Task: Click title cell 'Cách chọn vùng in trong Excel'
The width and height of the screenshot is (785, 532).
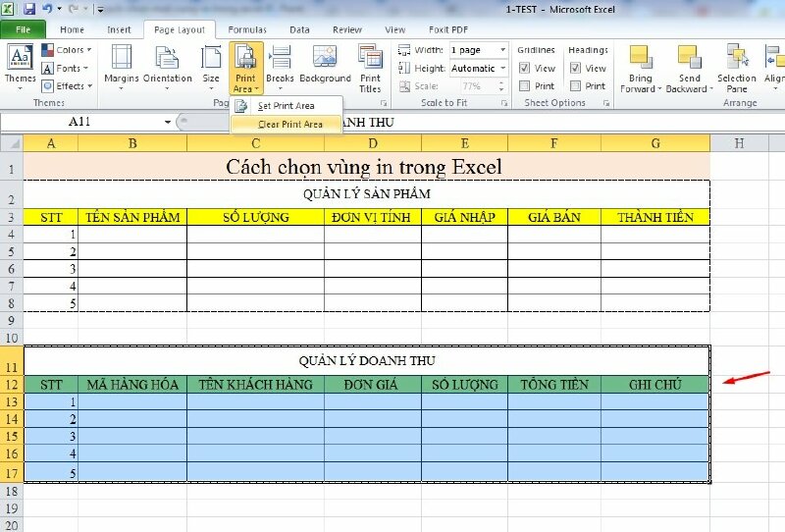Action: tap(366, 167)
